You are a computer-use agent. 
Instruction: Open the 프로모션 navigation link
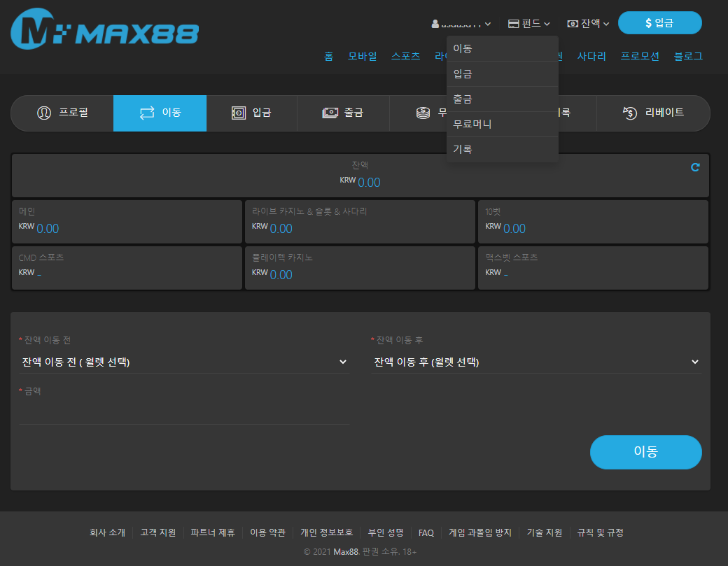(639, 56)
